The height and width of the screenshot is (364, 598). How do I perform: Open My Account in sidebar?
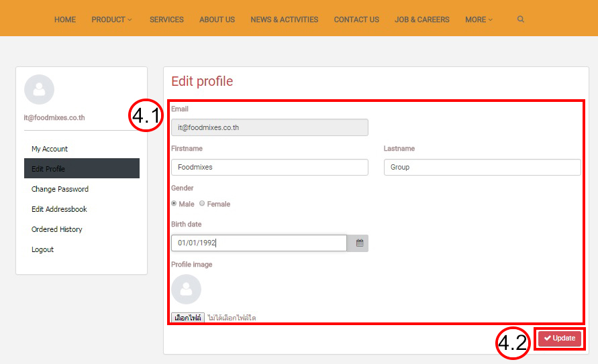(x=50, y=149)
